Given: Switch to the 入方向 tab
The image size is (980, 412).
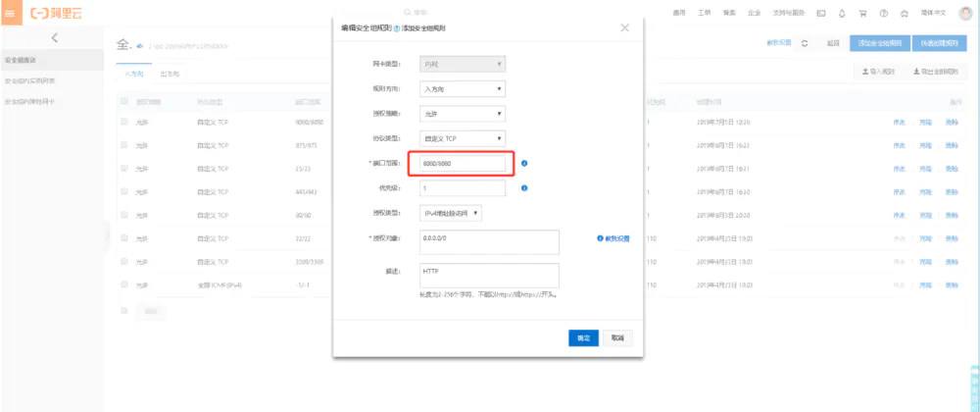Looking at the screenshot, I should (133, 74).
